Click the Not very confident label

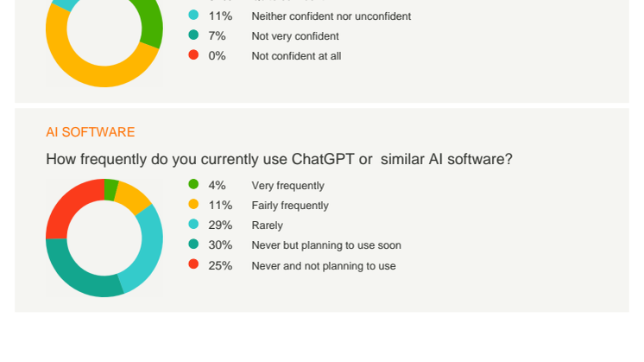(295, 36)
